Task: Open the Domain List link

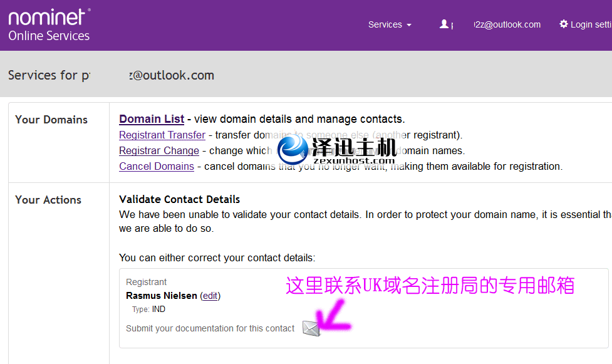Action: pyautogui.click(x=152, y=118)
